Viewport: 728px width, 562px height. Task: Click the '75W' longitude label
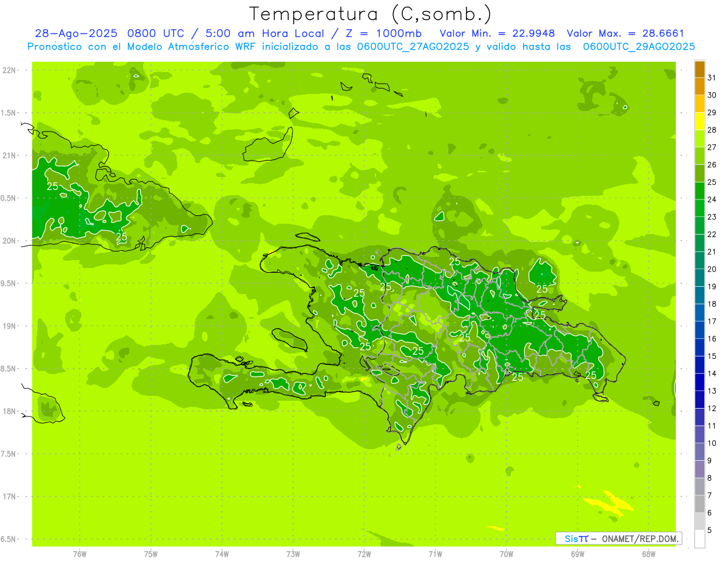(x=150, y=554)
